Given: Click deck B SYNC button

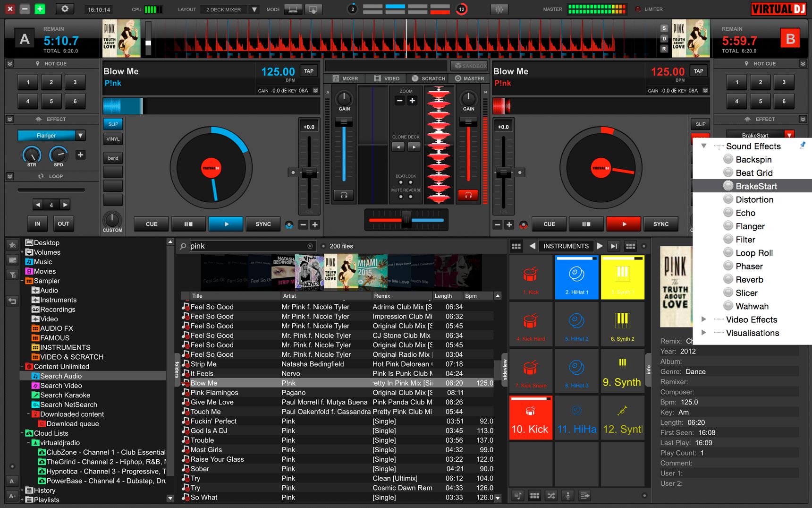Looking at the screenshot, I should click(x=661, y=224).
